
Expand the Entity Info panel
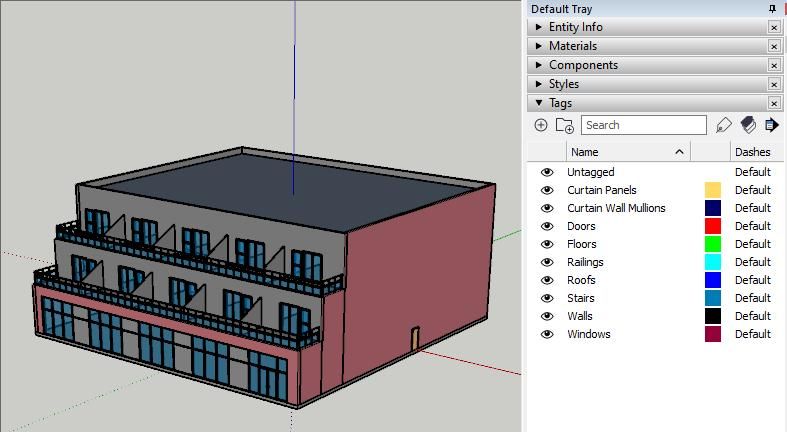539,27
